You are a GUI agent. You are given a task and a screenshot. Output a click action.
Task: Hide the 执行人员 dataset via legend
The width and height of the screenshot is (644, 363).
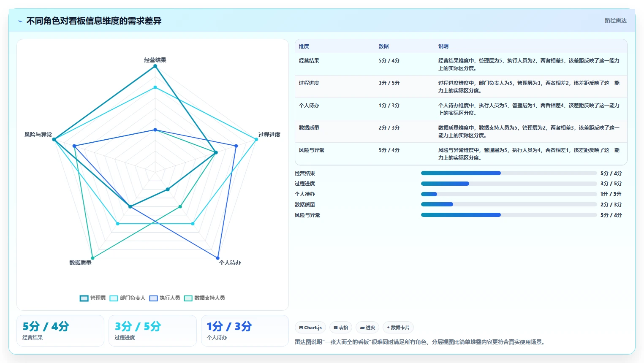[x=165, y=298]
